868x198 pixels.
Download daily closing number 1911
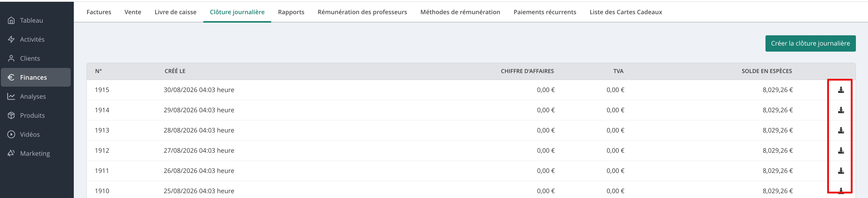pos(841,171)
